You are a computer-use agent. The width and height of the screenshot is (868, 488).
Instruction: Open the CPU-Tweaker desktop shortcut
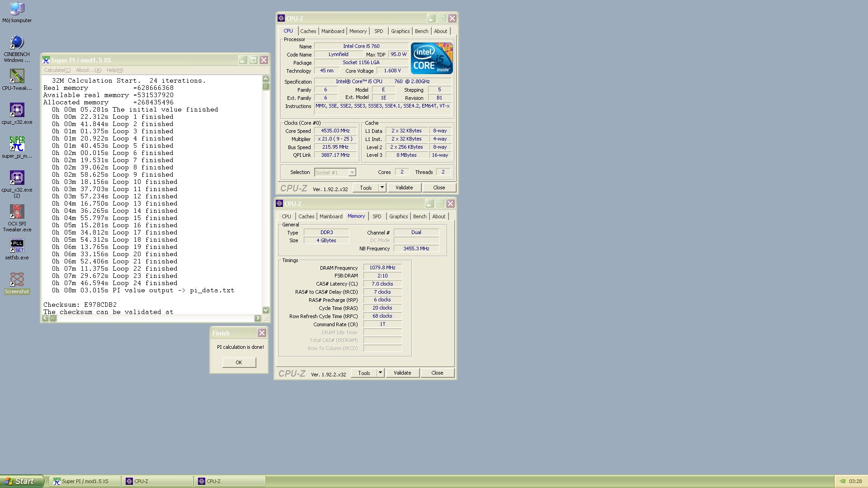coord(17,80)
